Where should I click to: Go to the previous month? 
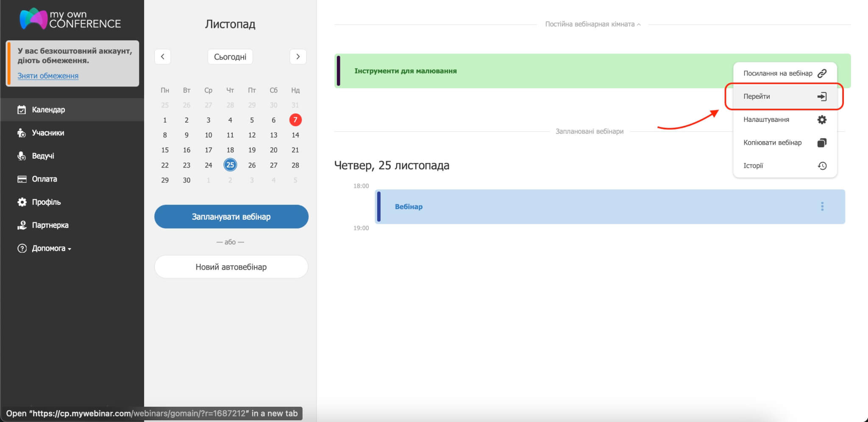coord(163,57)
